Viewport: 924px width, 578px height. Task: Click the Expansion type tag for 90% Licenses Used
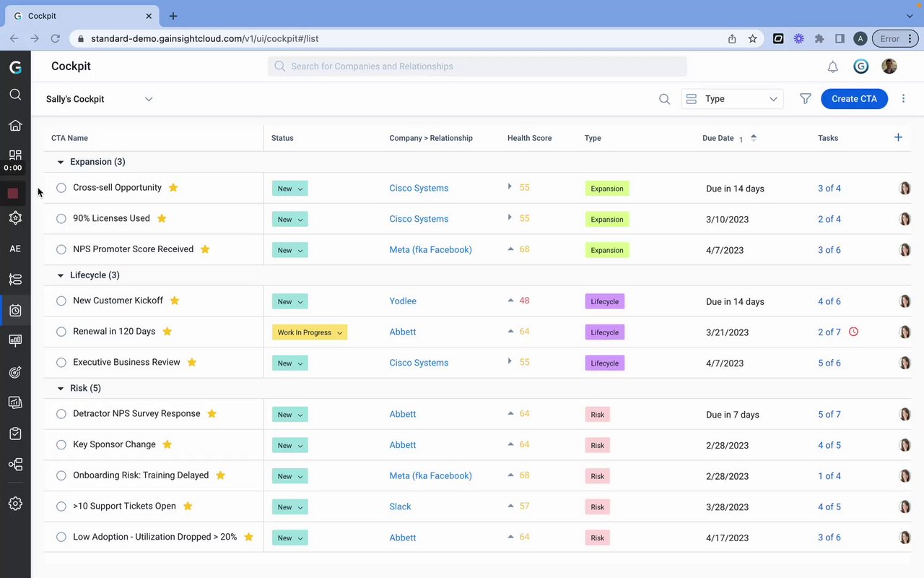click(607, 220)
